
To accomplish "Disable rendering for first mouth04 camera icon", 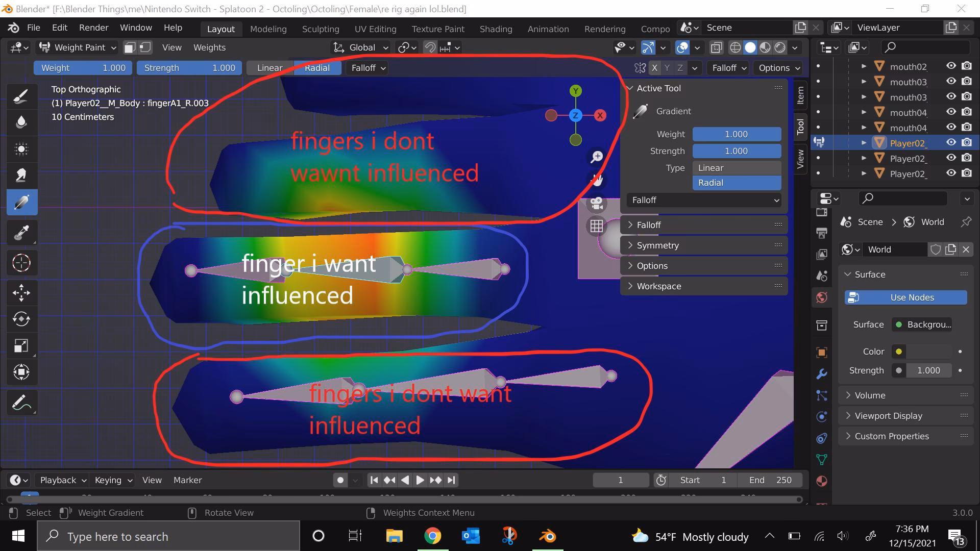I will pos(967,112).
